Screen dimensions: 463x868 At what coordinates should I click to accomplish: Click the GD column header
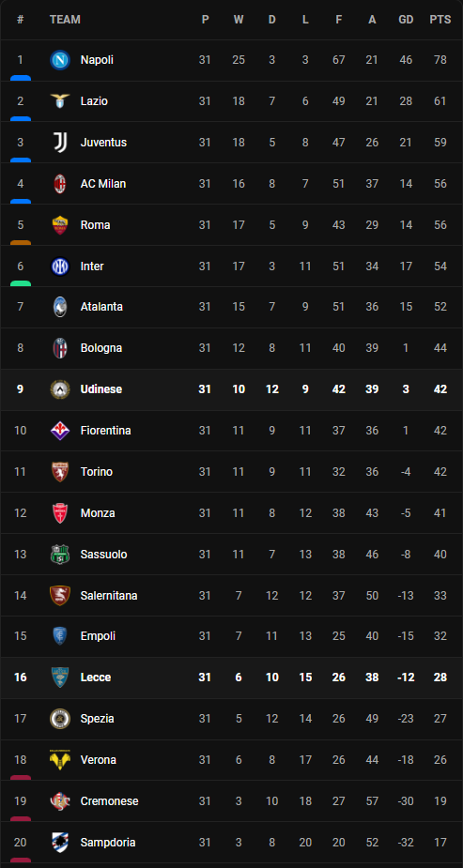coord(406,20)
